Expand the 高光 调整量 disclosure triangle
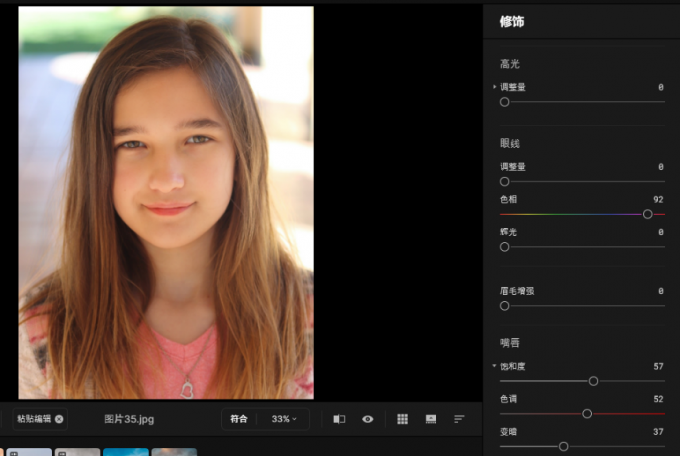Image resolution: width=680 pixels, height=456 pixels. (494, 87)
